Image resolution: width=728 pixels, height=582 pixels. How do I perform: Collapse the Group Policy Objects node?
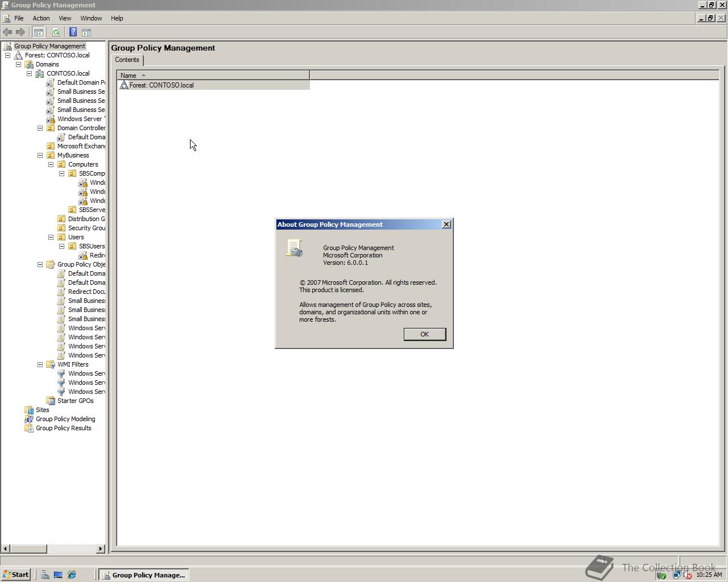[40, 264]
